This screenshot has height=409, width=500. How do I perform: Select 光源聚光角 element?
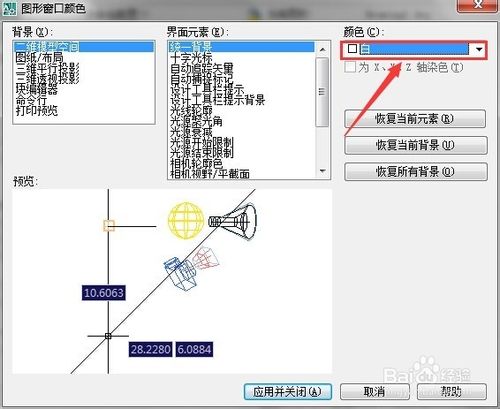242,121
